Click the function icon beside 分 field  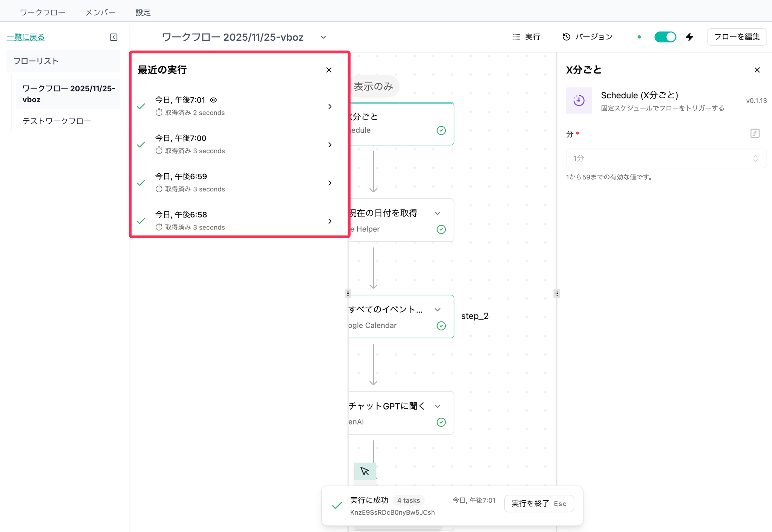pyautogui.click(x=755, y=133)
